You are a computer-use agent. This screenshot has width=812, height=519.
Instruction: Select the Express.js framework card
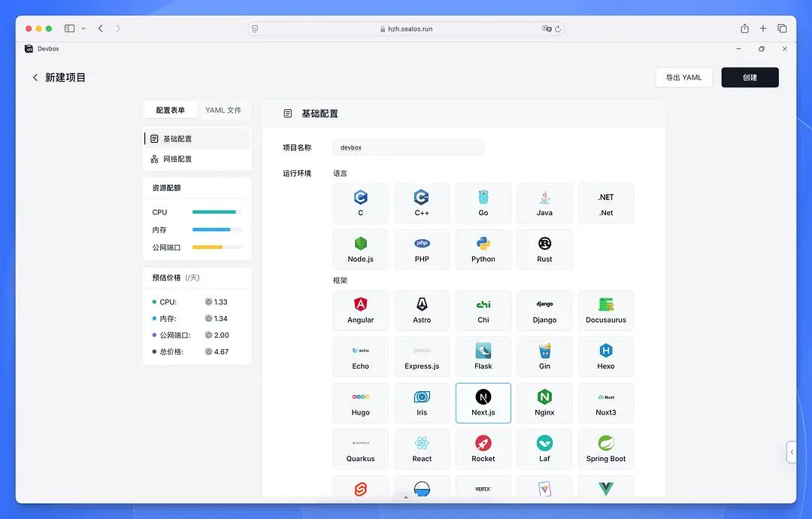coord(422,357)
